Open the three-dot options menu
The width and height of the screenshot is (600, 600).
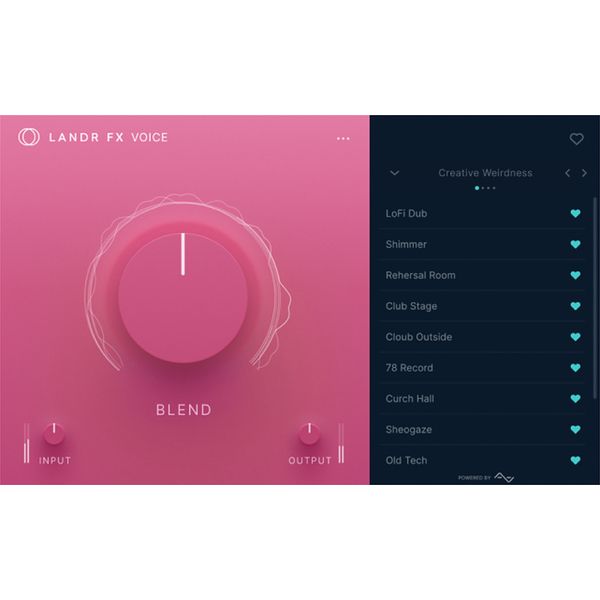coord(343,139)
